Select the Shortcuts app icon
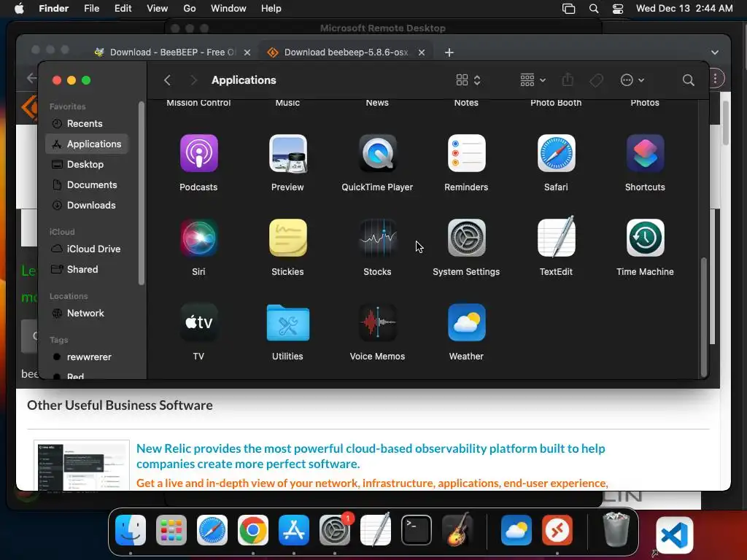The height and width of the screenshot is (560, 747). 645,153
